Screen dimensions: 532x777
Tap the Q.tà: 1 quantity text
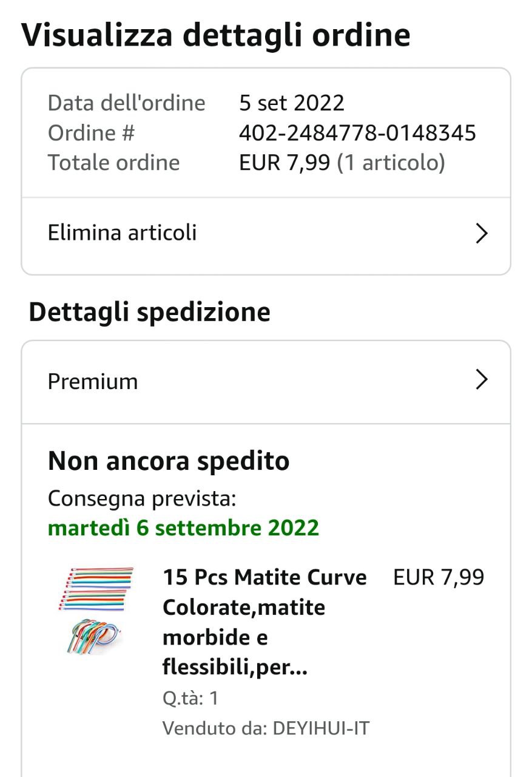pos(190,698)
